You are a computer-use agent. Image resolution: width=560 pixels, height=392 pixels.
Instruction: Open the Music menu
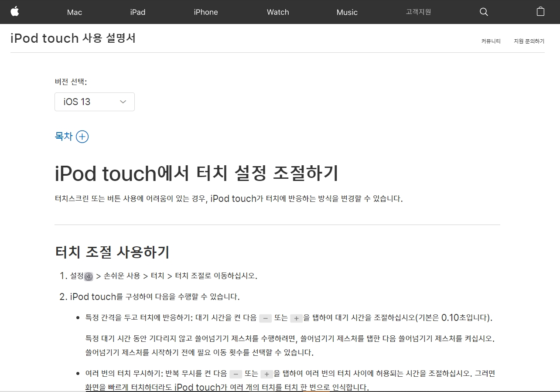click(x=347, y=12)
